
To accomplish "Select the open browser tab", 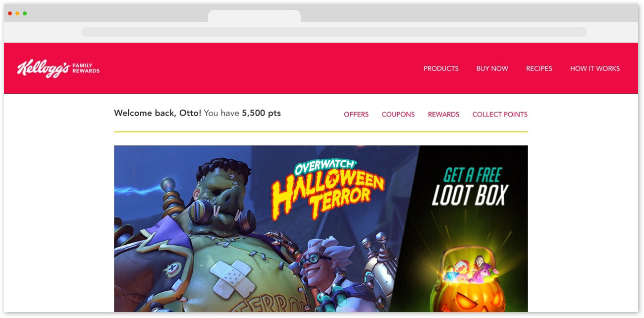I will [x=254, y=16].
